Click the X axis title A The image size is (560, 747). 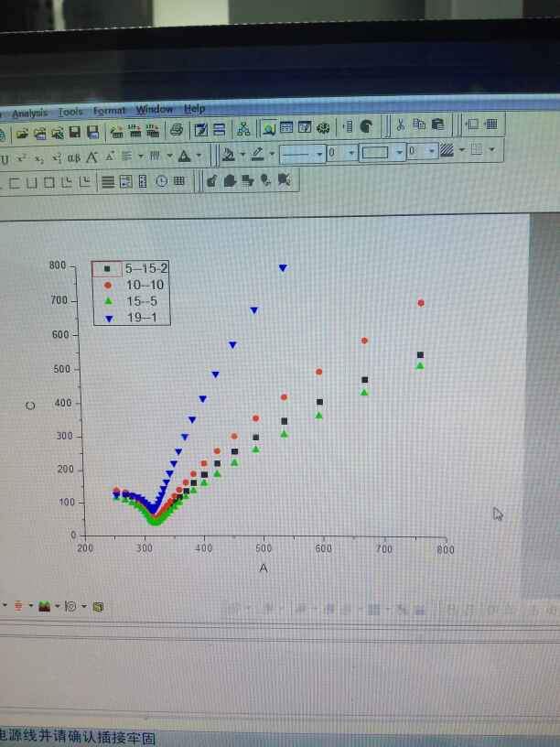[264, 568]
